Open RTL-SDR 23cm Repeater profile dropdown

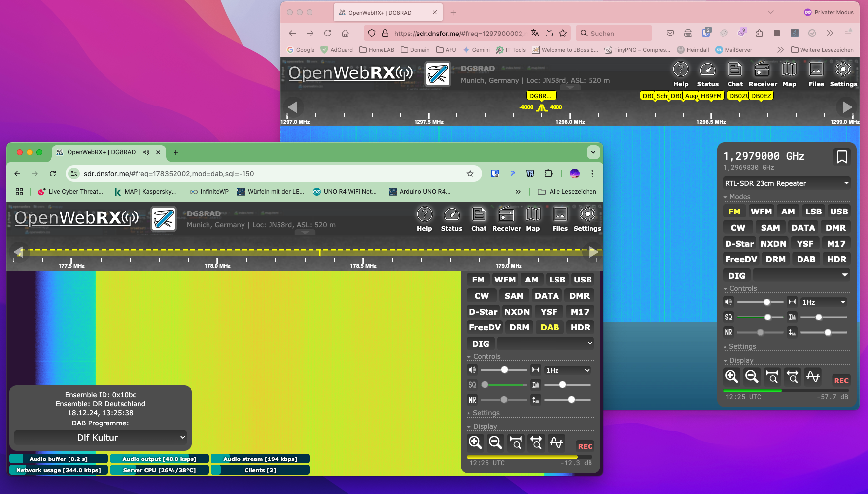click(787, 183)
